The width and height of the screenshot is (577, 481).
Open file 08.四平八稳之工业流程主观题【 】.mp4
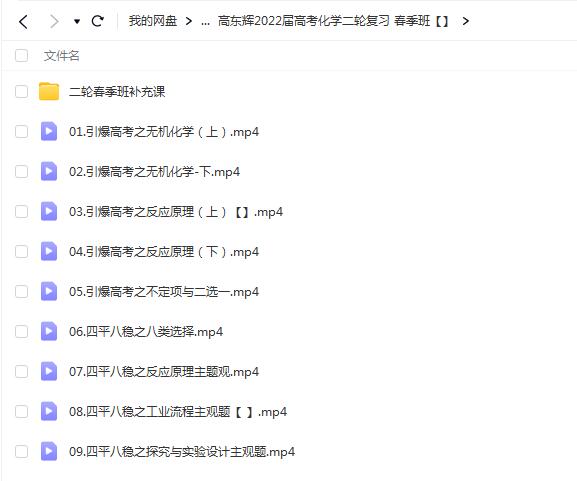[178, 412]
